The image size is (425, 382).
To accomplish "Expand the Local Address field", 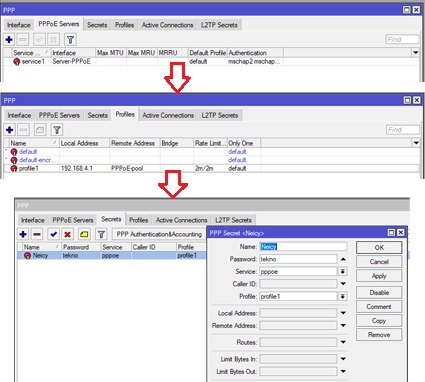I will (x=343, y=313).
